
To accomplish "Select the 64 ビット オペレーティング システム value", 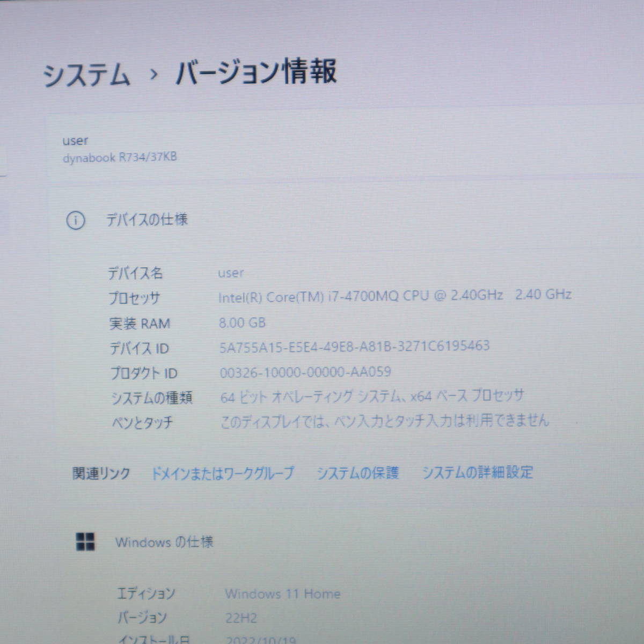I will [371, 396].
